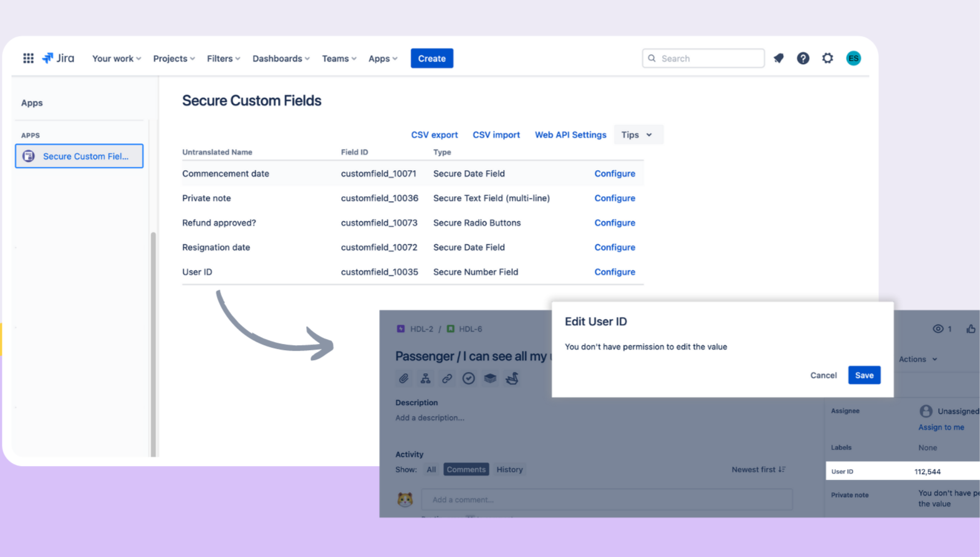
Task: Expand the Tips dropdown
Action: pos(637,135)
